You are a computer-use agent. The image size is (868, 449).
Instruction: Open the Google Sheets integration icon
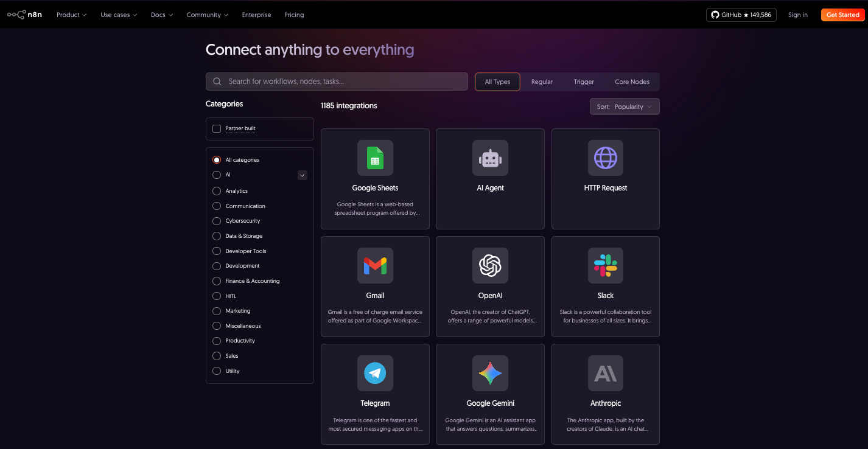375,158
